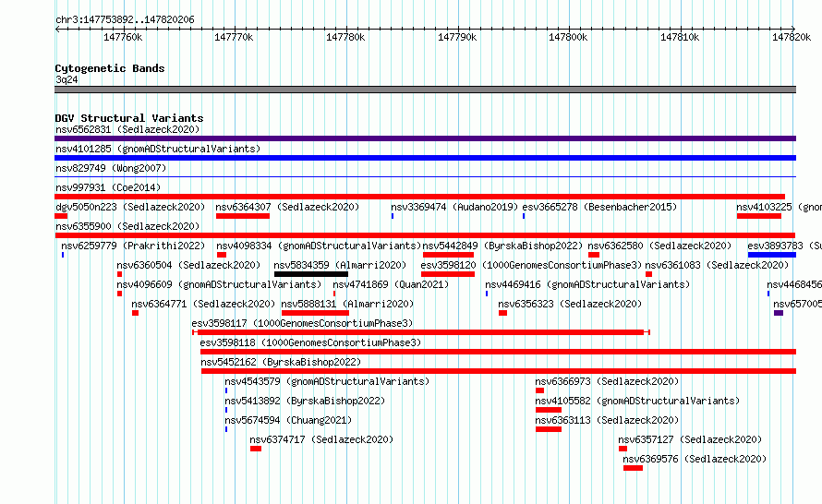Open nsv6357127 (Sedlazeck2020) label
Viewport: 822px width, 504px height.
(x=690, y=439)
